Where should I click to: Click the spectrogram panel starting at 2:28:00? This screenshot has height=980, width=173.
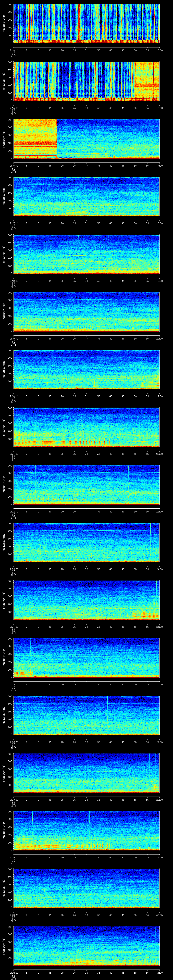click(87, 831)
